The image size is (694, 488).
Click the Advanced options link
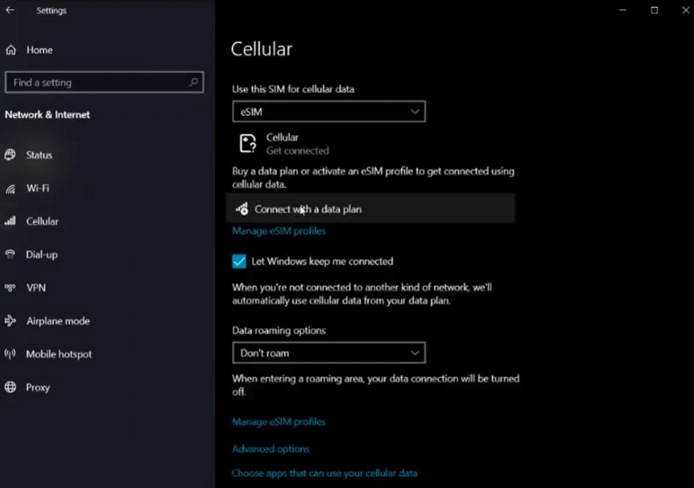(x=270, y=449)
